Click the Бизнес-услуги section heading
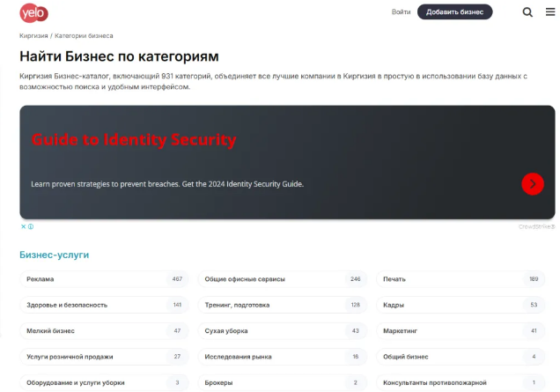Image resolution: width=560 pixels, height=392 pixels. point(54,255)
